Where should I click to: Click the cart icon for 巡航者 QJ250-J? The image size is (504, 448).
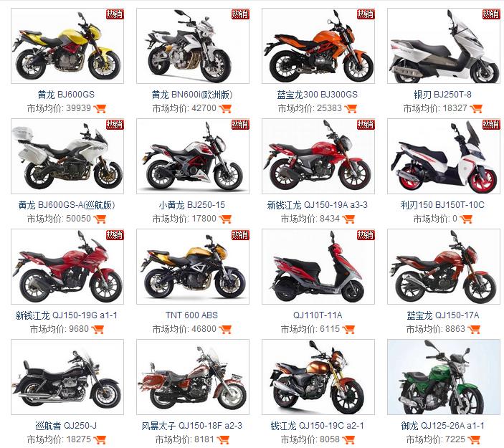tap(100, 439)
